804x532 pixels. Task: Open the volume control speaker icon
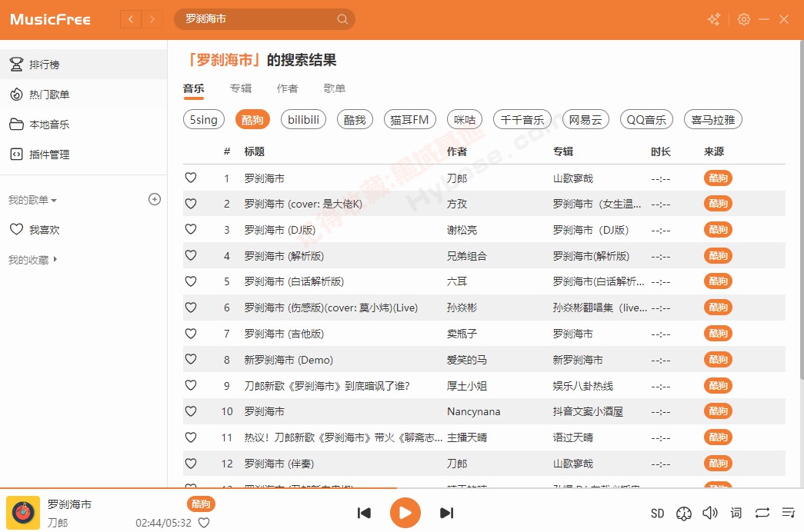(709, 513)
